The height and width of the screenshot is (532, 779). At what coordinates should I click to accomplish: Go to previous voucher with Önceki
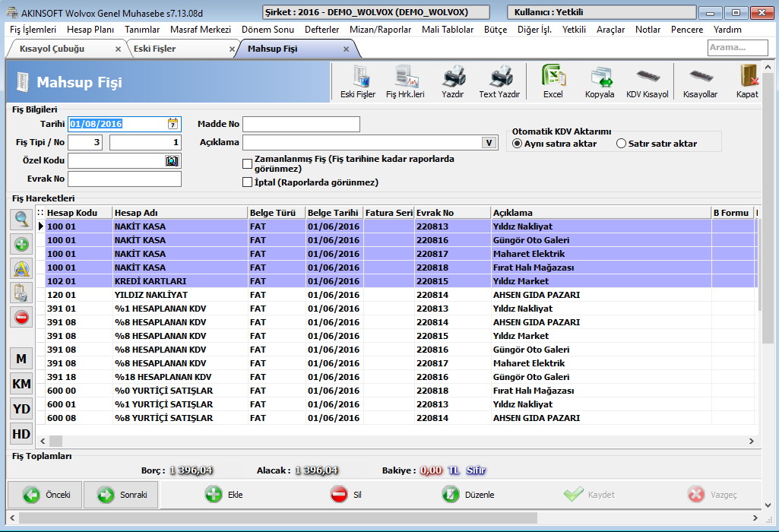point(45,495)
